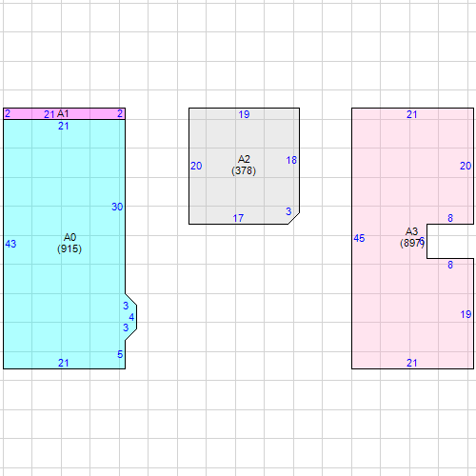Click the 18 dimension on A2's right wall

click(291, 160)
